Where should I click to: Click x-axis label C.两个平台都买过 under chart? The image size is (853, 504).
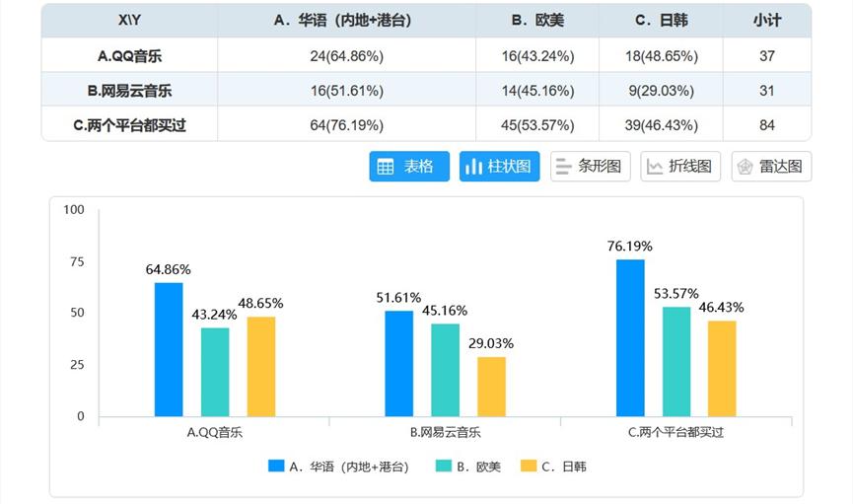point(675,432)
